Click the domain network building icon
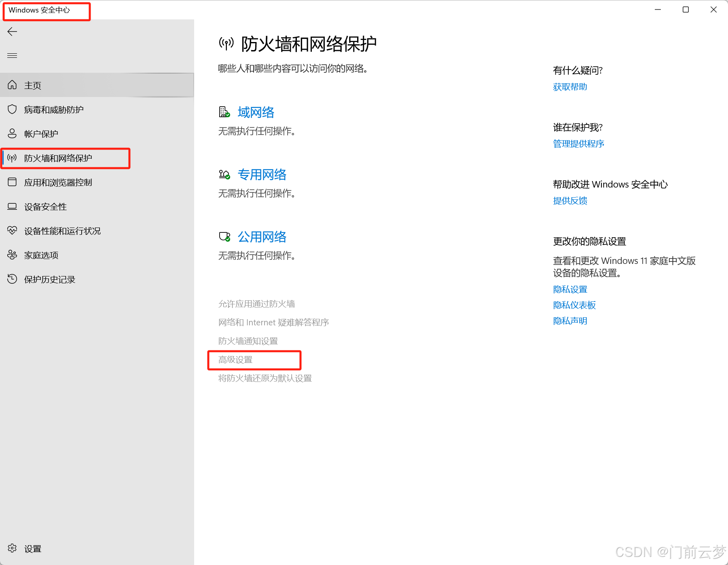The width and height of the screenshot is (728, 565). pyautogui.click(x=224, y=112)
